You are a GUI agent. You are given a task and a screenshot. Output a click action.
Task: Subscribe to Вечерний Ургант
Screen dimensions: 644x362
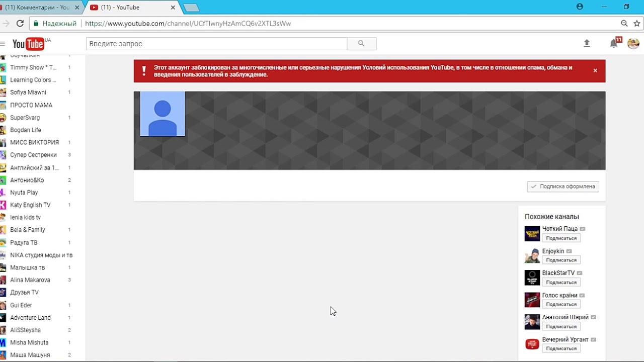[x=561, y=349]
